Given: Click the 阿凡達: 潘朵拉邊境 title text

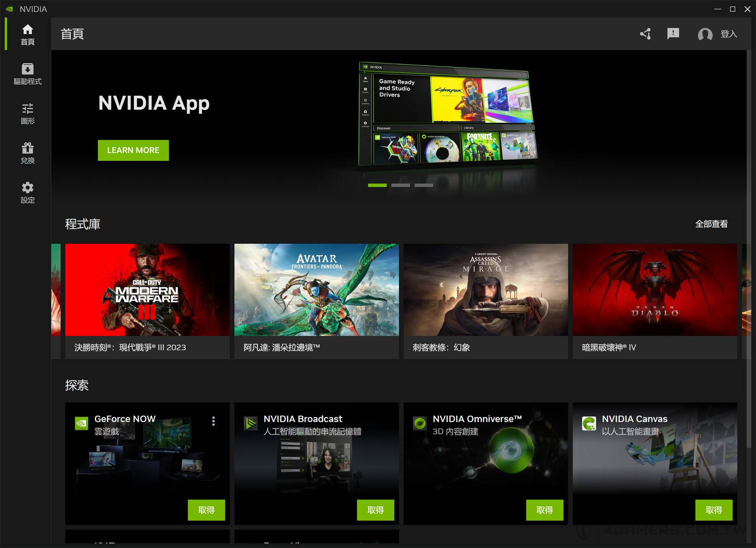Looking at the screenshot, I should 282,347.
